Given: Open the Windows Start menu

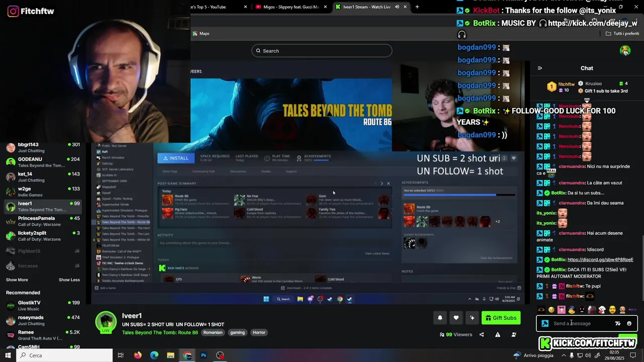Looking at the screenshot, I should [8, 355].
